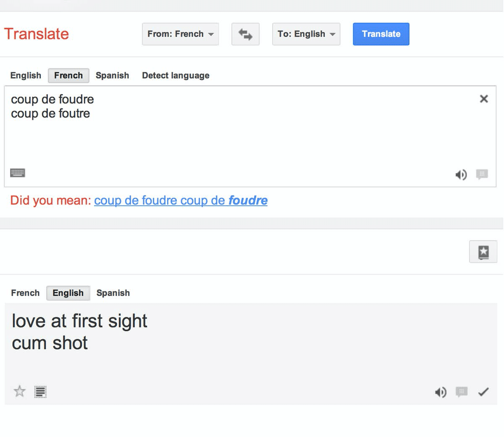Viewport: 504px width, 437px height.
Task: Enable Detect language option
Action: click(176, 76)
